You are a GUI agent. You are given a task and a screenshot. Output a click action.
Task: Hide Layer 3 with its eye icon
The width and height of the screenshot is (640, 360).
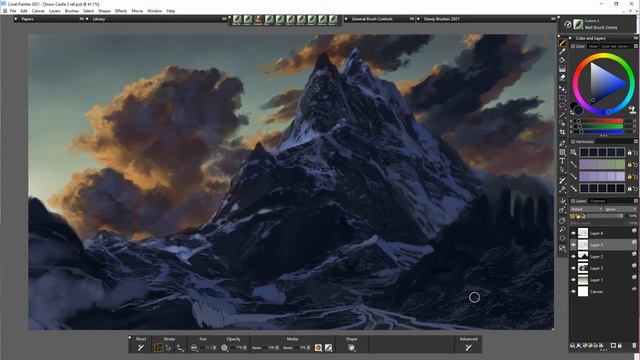(573, 268)
